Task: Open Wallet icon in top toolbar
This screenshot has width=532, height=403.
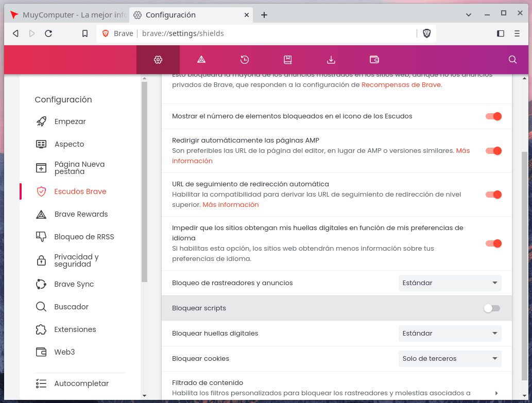Action: [x=374, y=60]
